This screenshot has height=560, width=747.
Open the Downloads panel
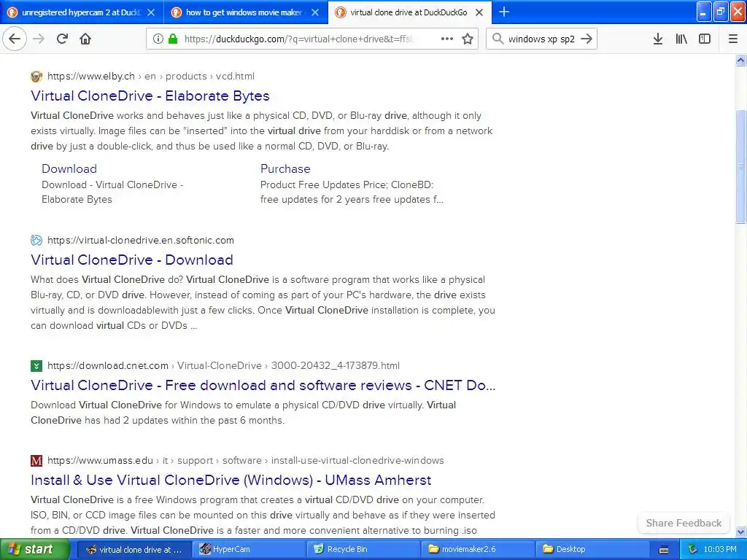coord(657,39)
